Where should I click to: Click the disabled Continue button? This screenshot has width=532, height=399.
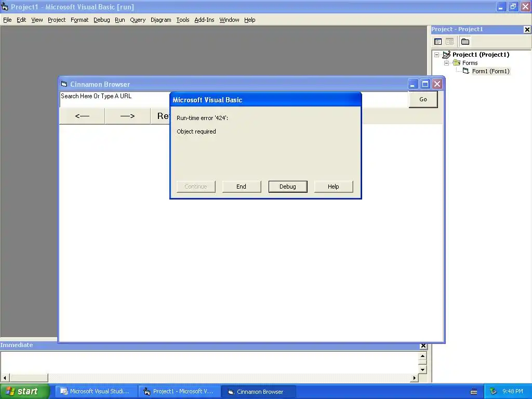[x=196, y=187]
